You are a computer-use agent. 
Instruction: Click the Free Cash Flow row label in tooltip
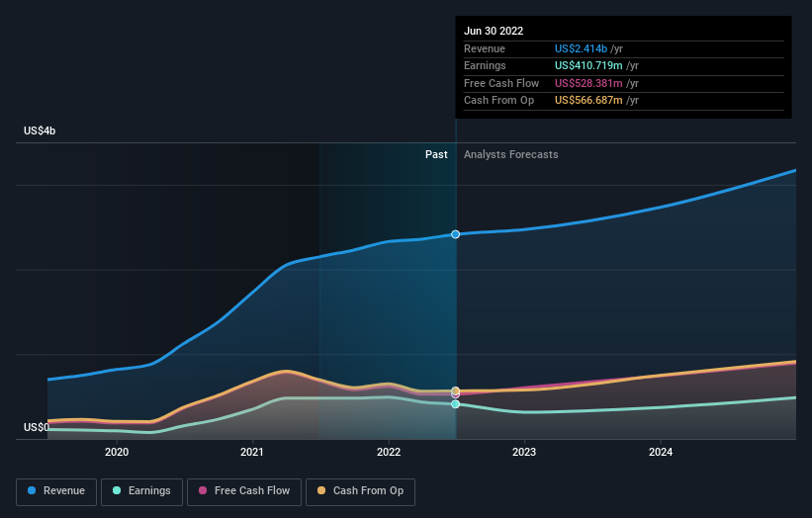[x=501, y=83]
